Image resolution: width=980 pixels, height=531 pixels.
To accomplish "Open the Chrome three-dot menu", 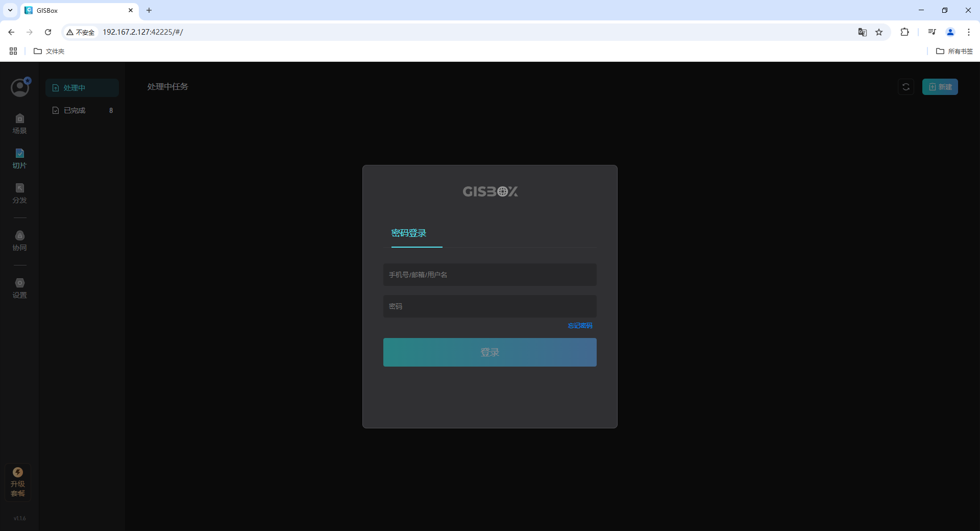I will tap(969, 32).
